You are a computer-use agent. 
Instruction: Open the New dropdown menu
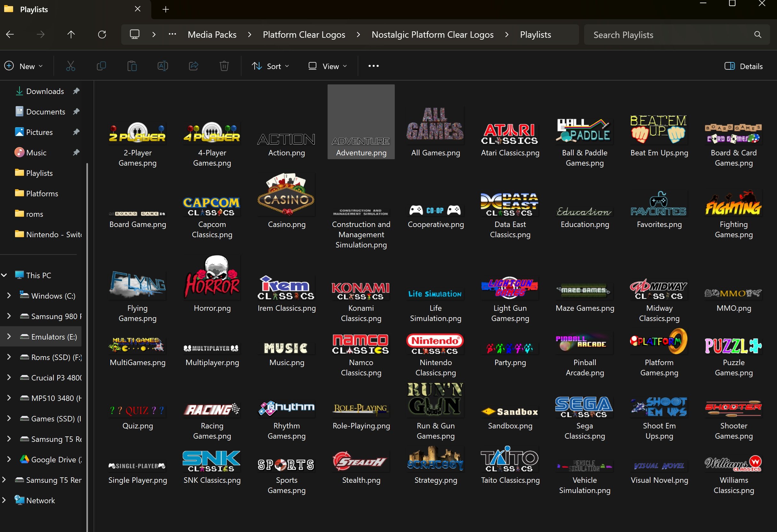pyautogui.click(x=23, y=66)
